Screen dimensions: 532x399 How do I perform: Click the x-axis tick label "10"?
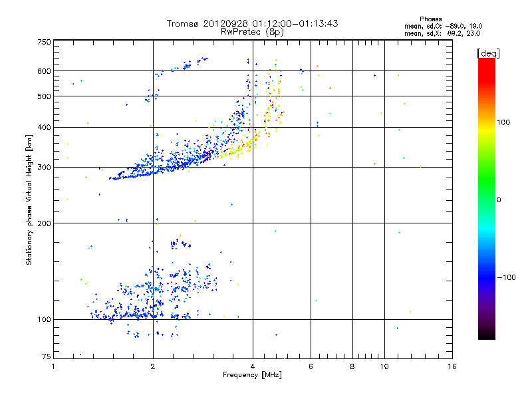click(384, 366)
